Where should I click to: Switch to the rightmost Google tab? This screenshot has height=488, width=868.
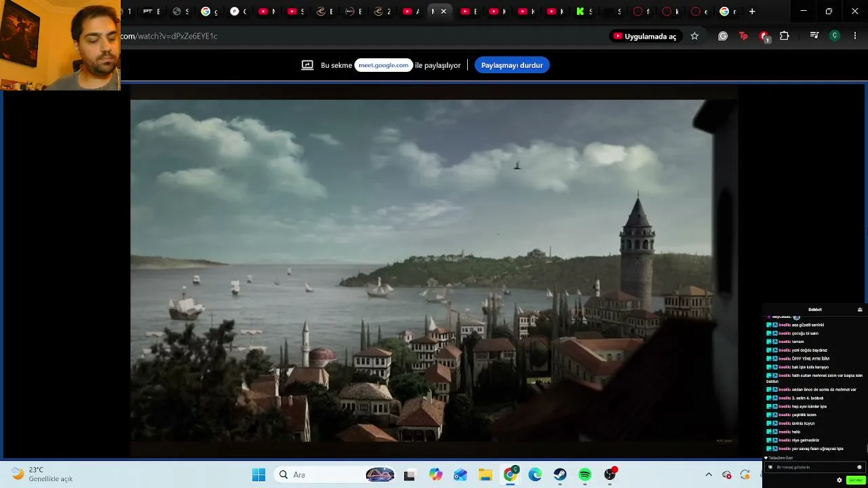tap(728, 12)
